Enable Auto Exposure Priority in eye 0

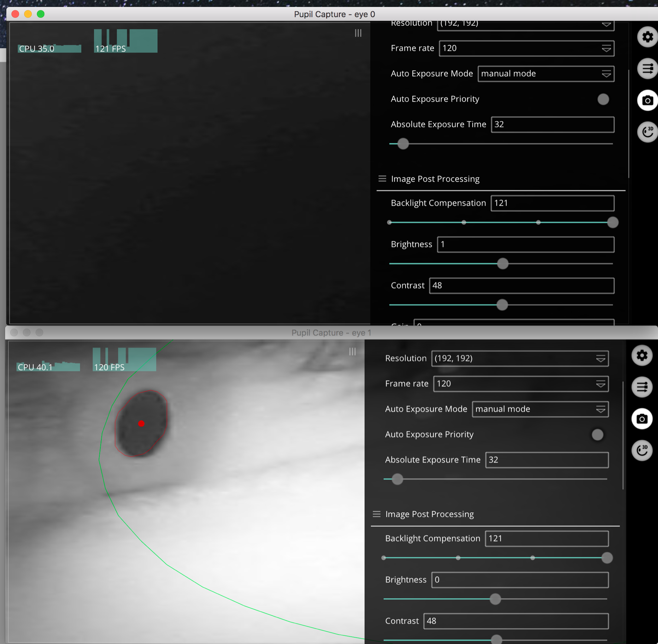(603, 99)
